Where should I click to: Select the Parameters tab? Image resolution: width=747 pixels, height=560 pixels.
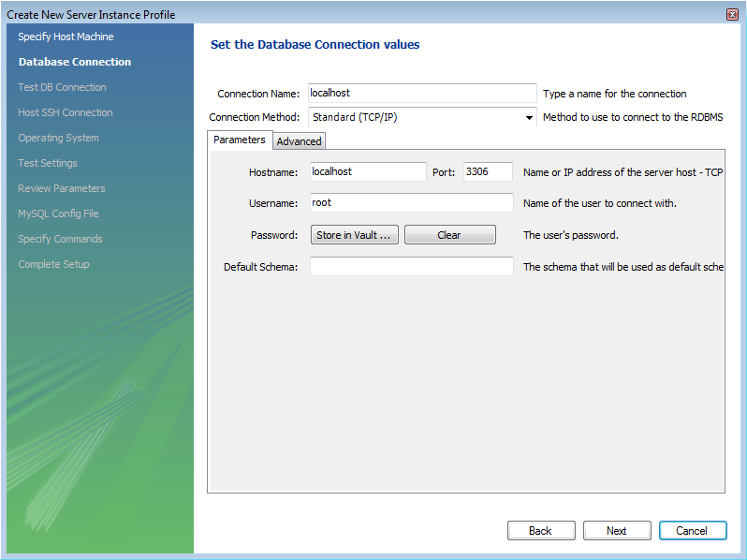coord(240,140)
